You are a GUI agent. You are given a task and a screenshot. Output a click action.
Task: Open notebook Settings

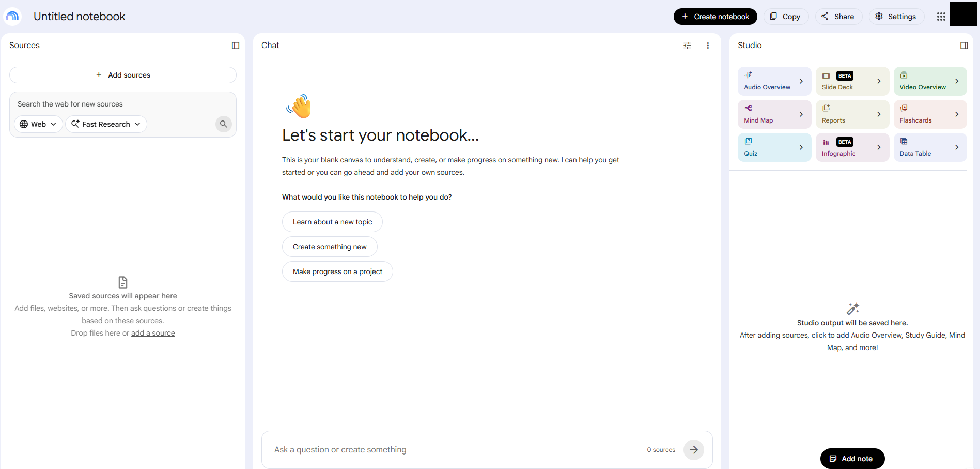[896, 17]
